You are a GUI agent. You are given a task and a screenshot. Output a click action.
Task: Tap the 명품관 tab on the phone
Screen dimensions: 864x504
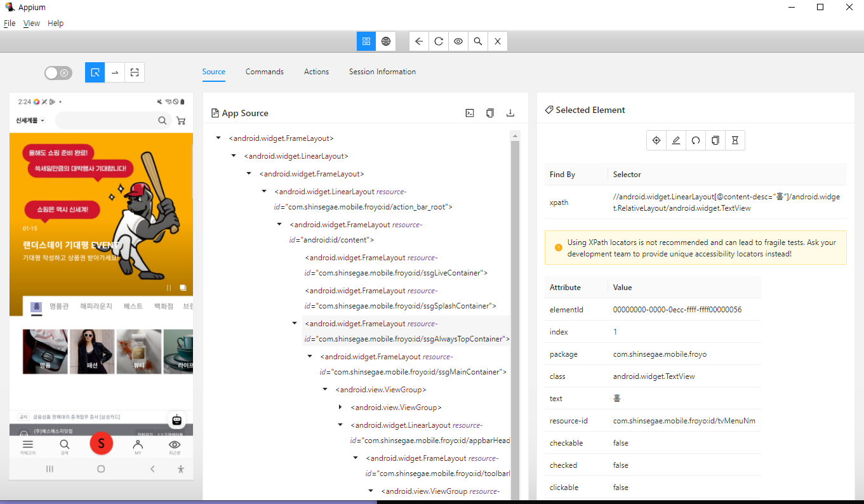pyautogui.click(x=58, y=306)
